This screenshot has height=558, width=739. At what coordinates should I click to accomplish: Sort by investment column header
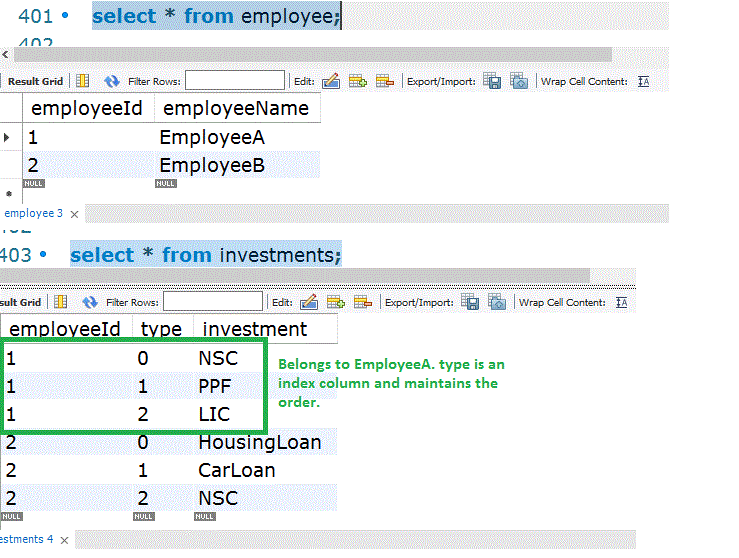(265, 328)
